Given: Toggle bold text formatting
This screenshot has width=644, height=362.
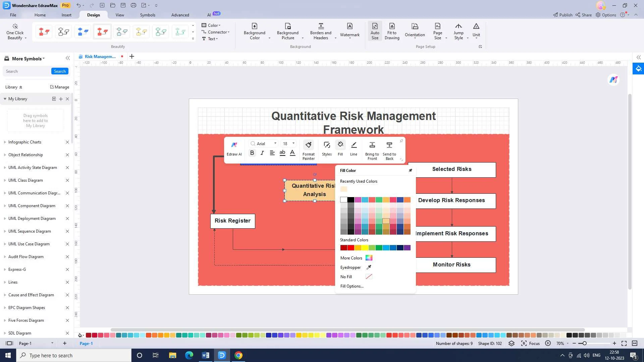Looking at the screenshot, I should tap(252, 153).
